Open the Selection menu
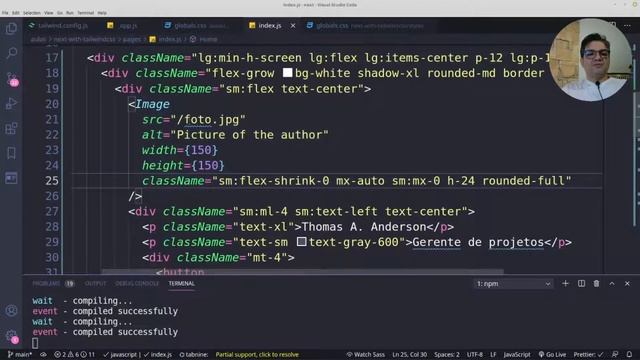The height and width of the screenshot is (360, 640). pyautogui.click(x=31, y=13)
